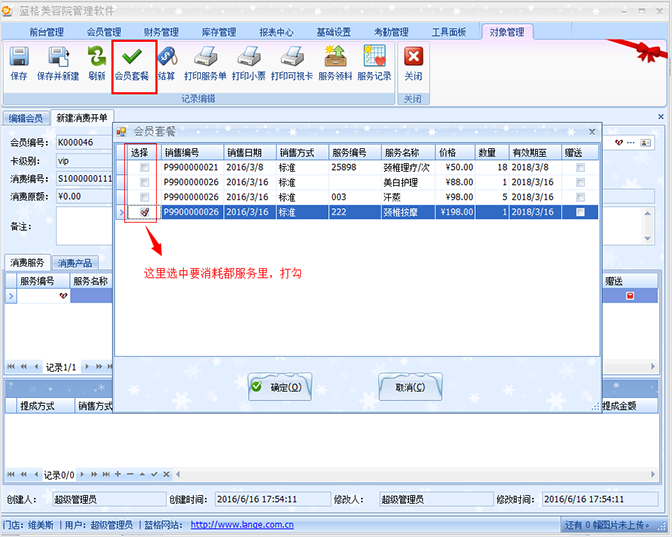The image size is (672, 537).
Task: Click the 取消(C) button
Action: click(x=409, y=387)
